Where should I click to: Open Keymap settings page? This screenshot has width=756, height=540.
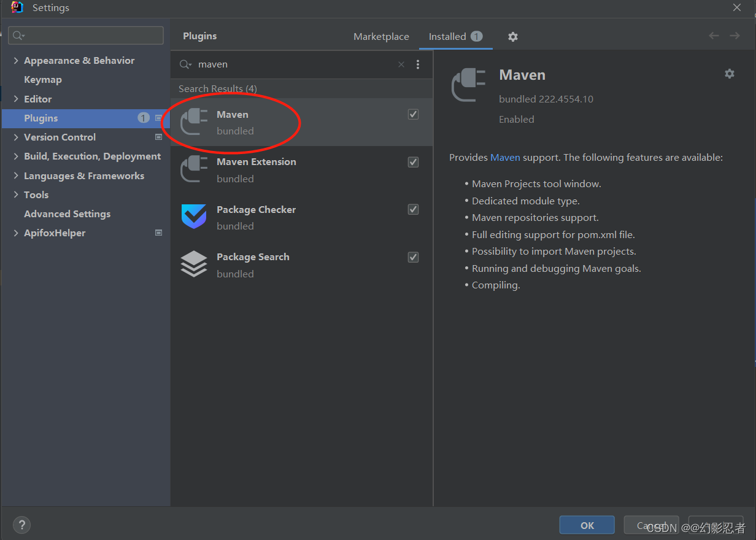pos(43,80)
